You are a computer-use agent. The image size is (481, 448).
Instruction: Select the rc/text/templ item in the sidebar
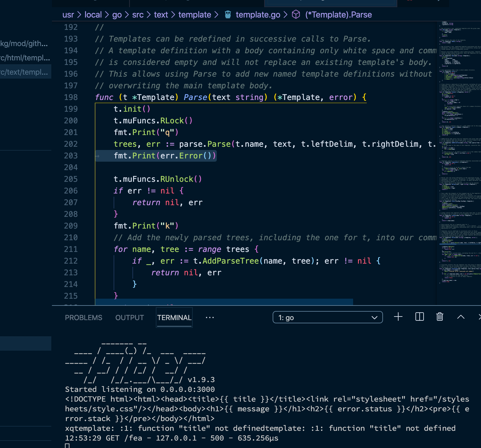tap(25, 71)
